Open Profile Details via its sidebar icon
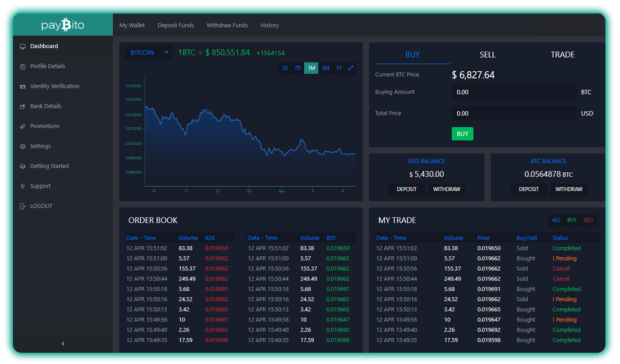 (x=22, y=66)
